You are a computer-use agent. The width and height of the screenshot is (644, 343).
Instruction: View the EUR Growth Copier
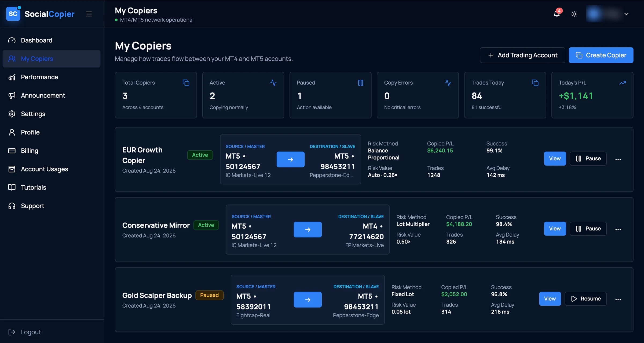click(555, 159)
